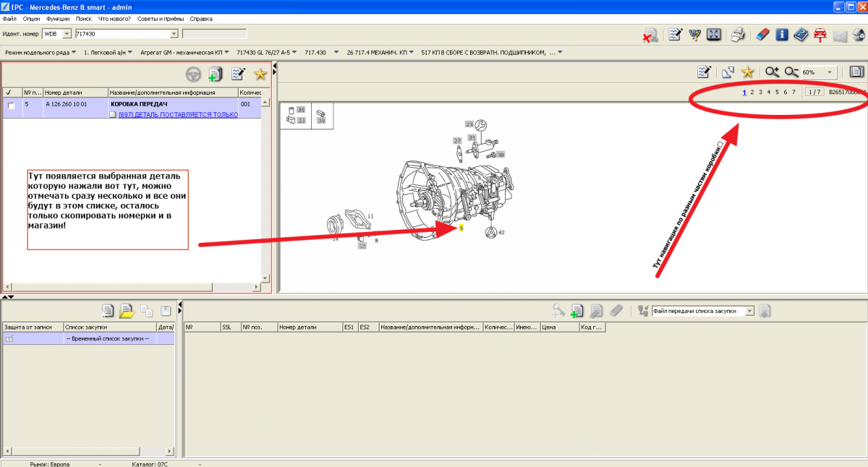
Task: Open the '[697] ДЕТАЛЬ ПОСТАВЛЯЕТСЯ ТОЛЬКО' footnote link
Action: 178,114
